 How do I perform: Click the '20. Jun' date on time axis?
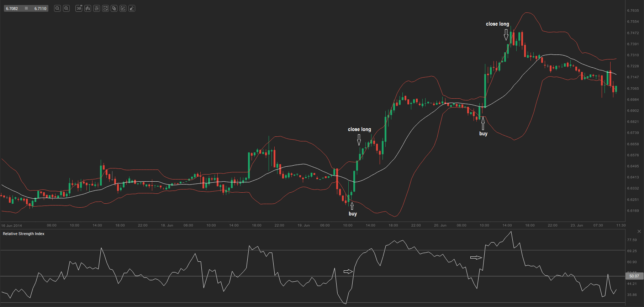pos(440,225)
